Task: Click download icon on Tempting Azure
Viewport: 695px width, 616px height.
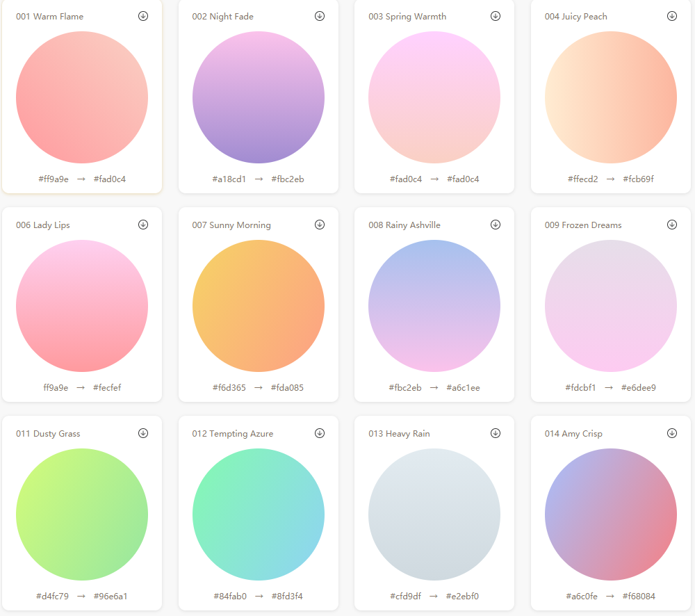Action: tap(320, 433)
